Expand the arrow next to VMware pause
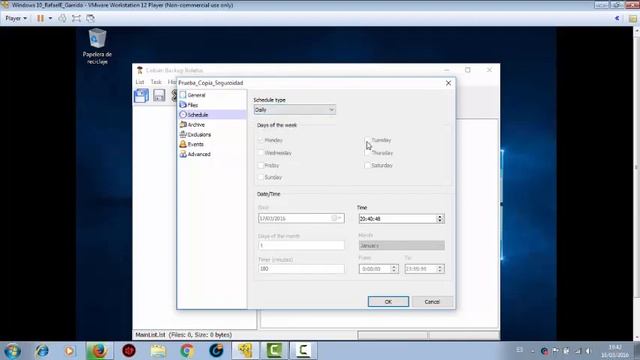This screenshot has height=360, width=640. (50, 18)
